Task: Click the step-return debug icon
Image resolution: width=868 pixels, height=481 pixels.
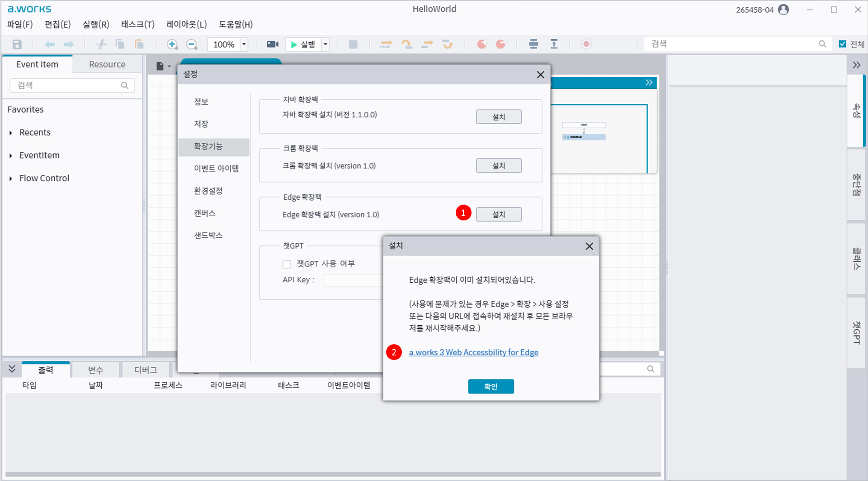Action: pos(448,44)
